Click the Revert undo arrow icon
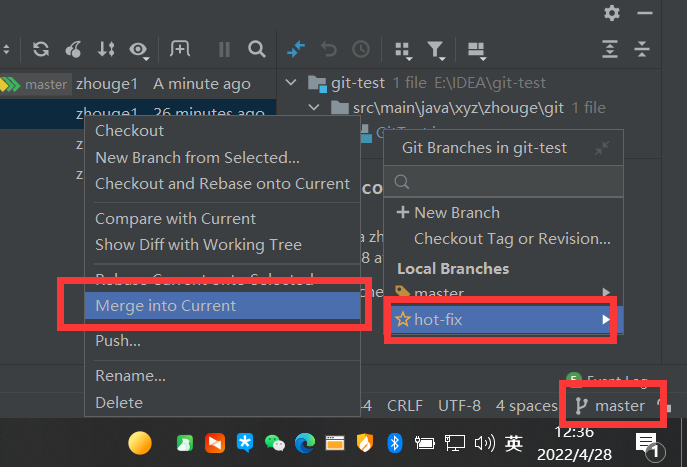Screen dimensions: 687x467 [x=328, y=49]
